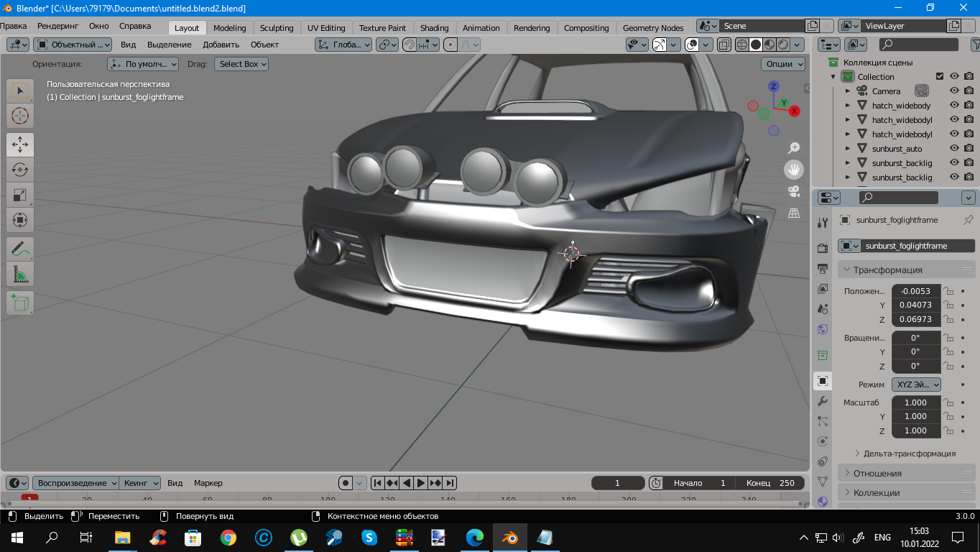Screen dimensions: 980x552
Task: Click the red X axis gizmo ball
Action: (x=795, y=111)
